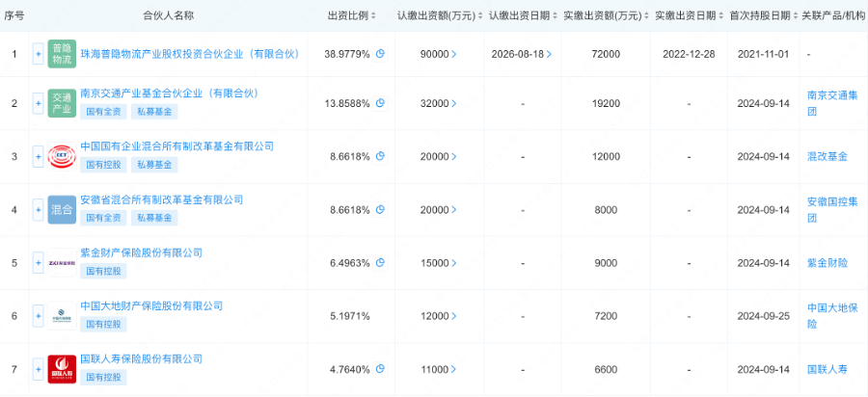868x397 pixels.
Task: Open the pie chart icon in the 安徽省混合所有制改革基金 row
Action: [x=380, y=209]
